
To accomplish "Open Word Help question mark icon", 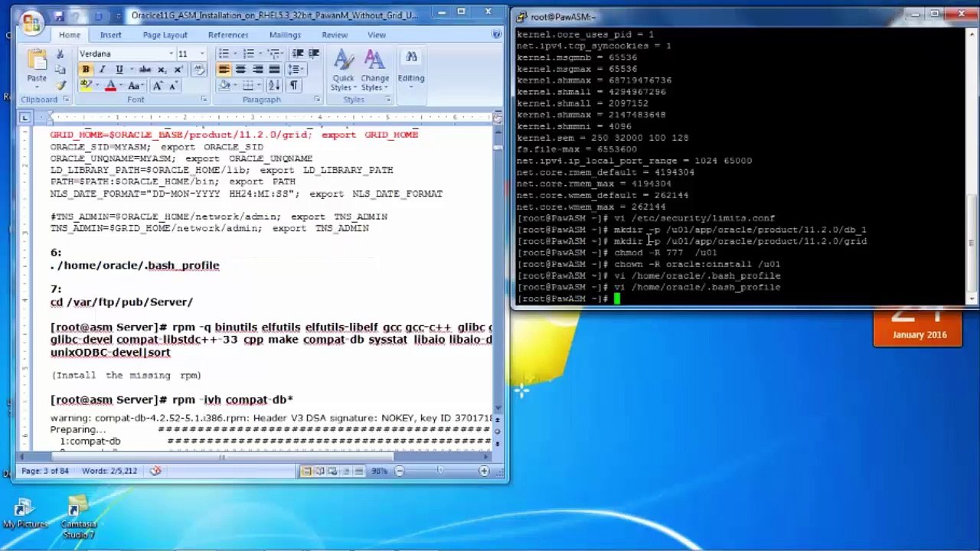I will (498, 34).
